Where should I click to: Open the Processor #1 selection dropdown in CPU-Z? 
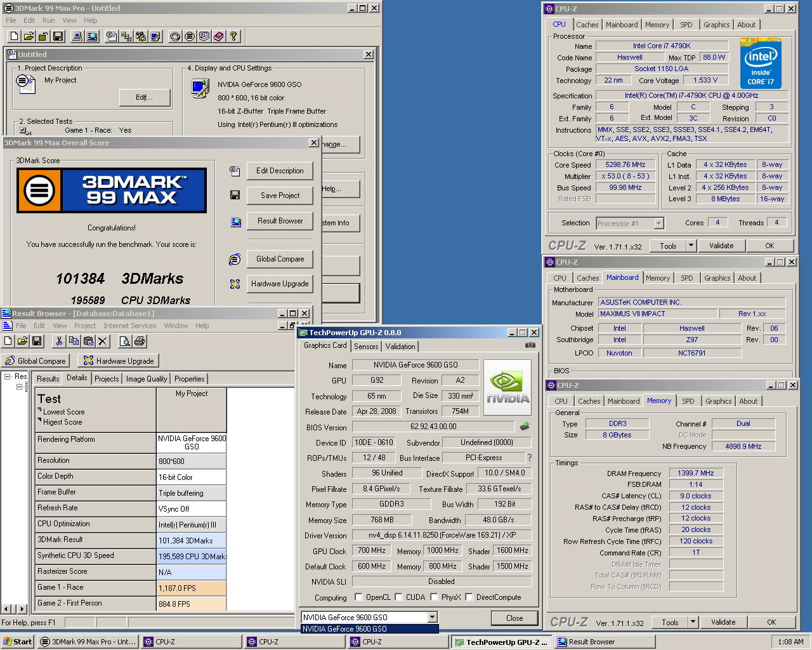pyautogui.click(x=658, y=223)
